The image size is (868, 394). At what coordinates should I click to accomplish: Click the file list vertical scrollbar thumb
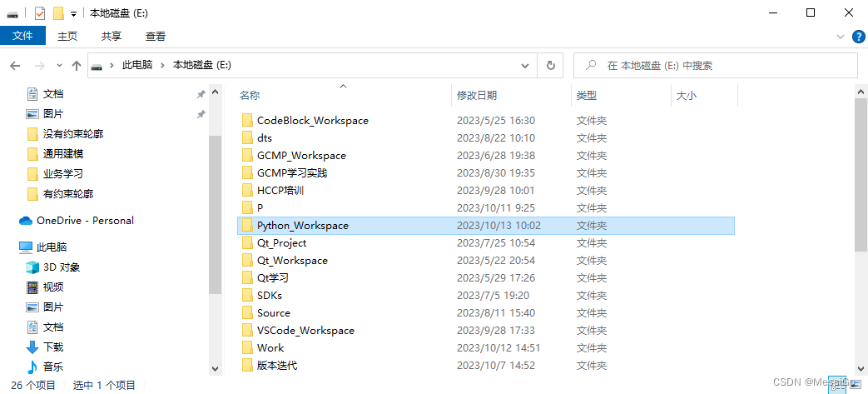click(861, 173)
